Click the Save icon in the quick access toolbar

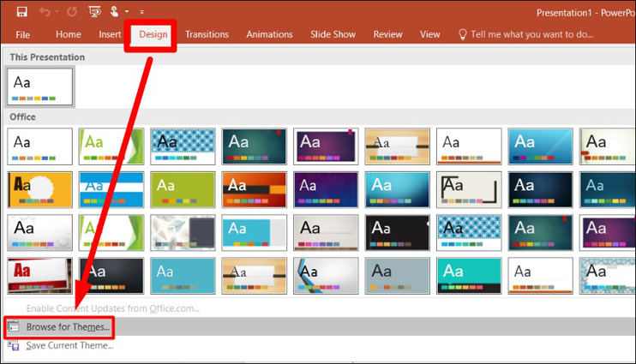[x=22, y=12]
